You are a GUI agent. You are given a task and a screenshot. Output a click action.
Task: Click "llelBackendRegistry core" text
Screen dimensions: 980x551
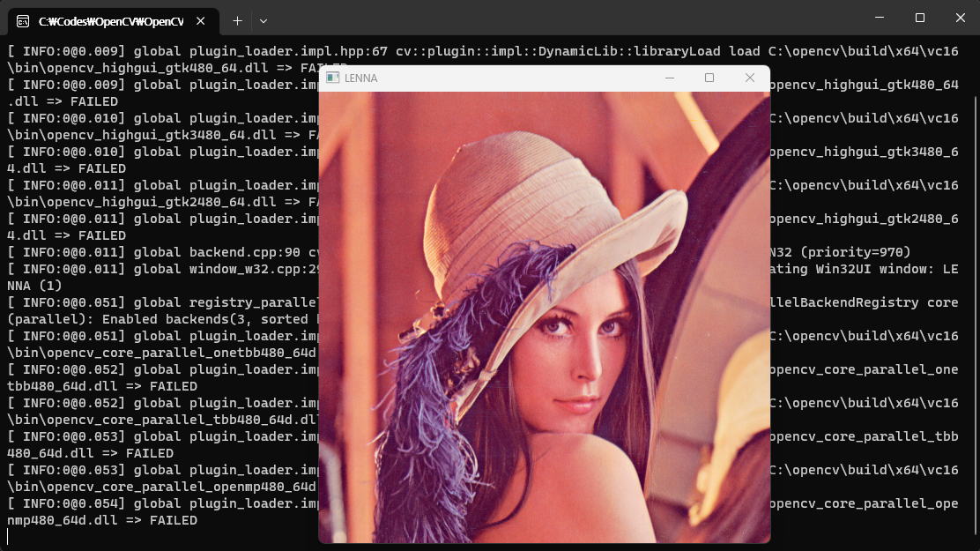tap(864, 302)
